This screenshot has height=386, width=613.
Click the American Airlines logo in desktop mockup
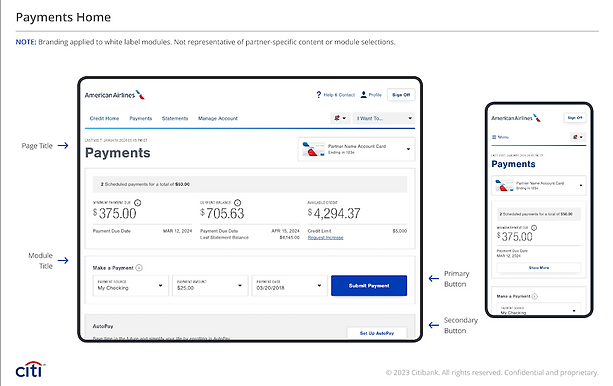pos(115,95)
